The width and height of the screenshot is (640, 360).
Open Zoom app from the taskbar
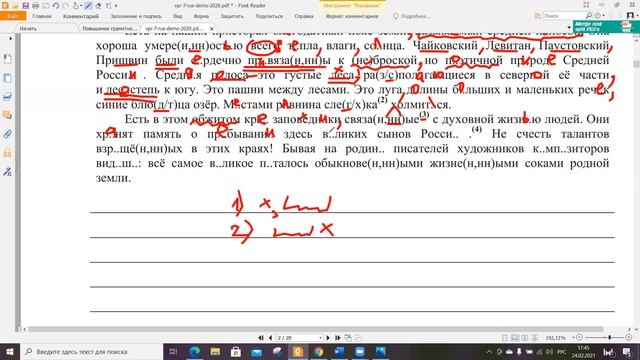pyautogui.click(x=360, y=351)
